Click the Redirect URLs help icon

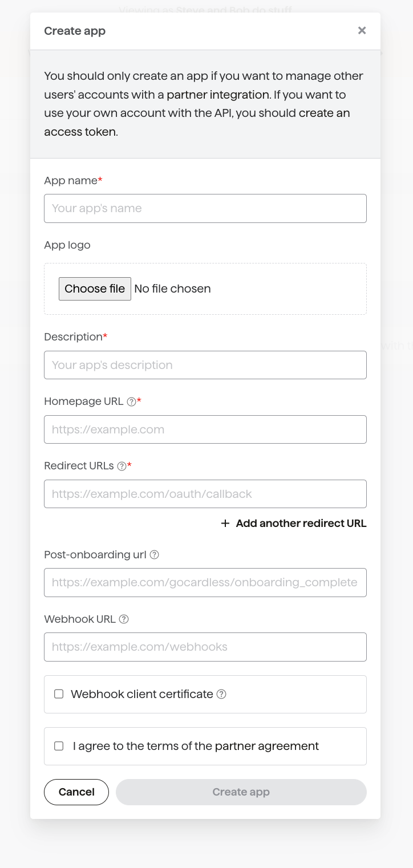pos(122,466)
